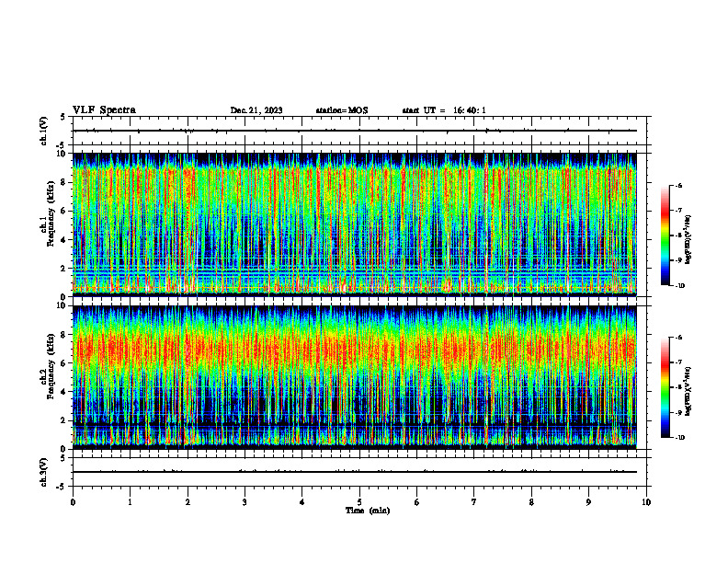Click the time axis tick label '2'

(188, 502)
